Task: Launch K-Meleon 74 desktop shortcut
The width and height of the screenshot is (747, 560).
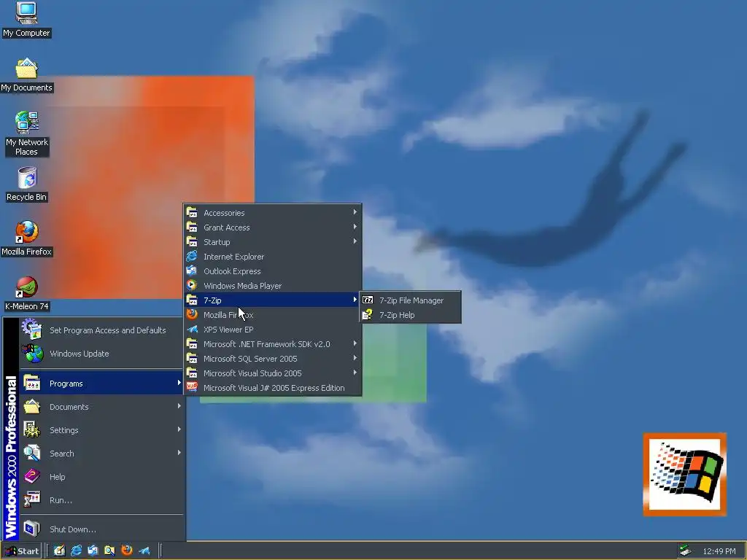Action: coord(27,294)
